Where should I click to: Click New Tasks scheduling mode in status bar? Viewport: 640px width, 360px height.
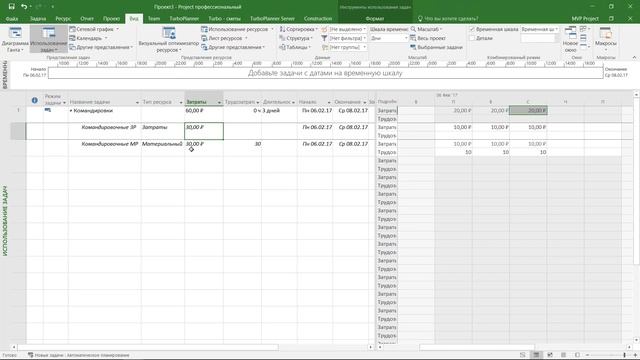coord(79,355)
